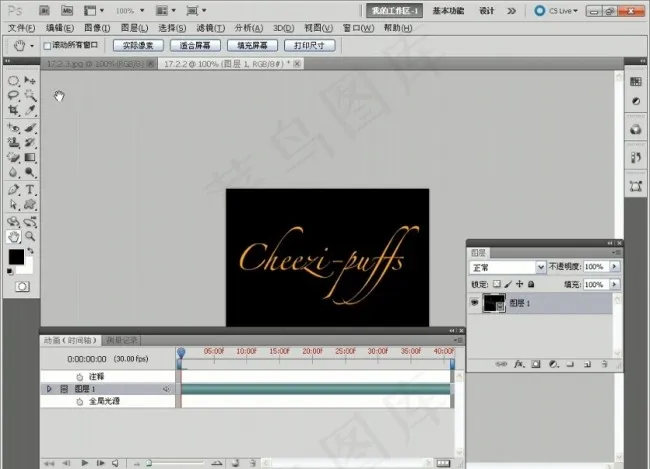Screen dimensions: 650x469
Task: Expand 图层 1 timeline track
Action: point(49,389)
